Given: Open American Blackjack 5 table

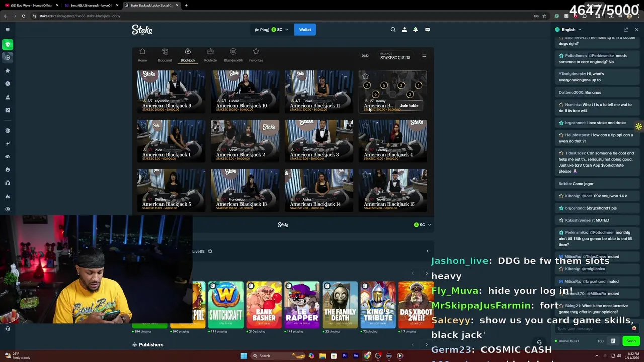Looking at the screenshot, I should (x=171, y=190).
